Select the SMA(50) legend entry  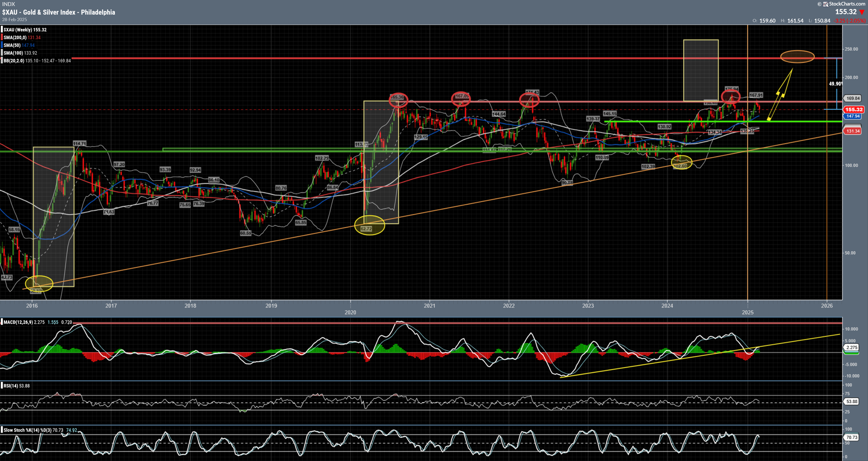click(x=19, y=45)
